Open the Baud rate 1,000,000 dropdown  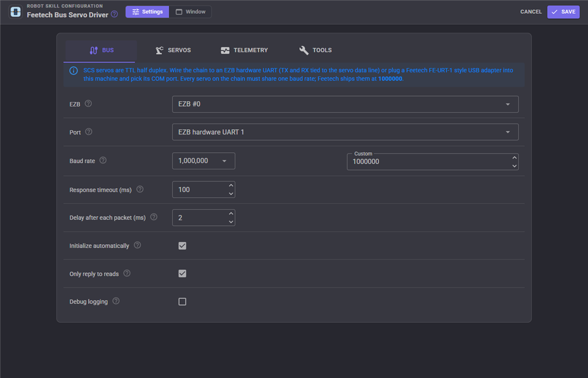(204, 161)
